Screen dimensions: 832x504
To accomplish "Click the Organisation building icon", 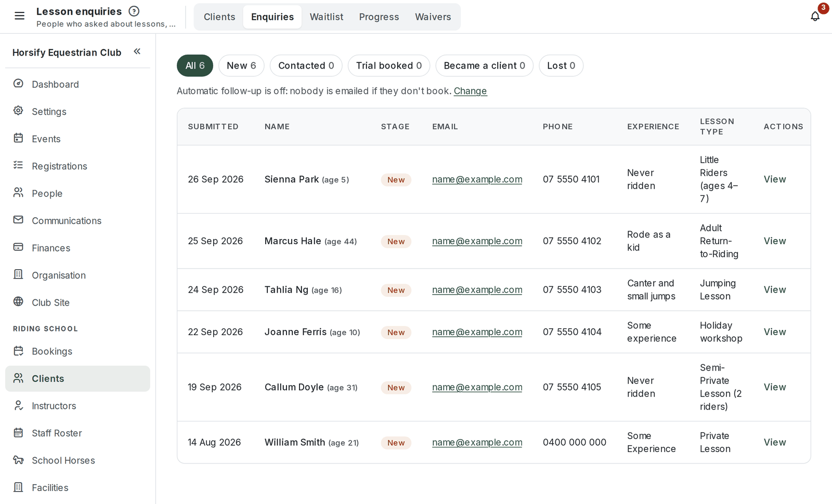I will 18,274.
